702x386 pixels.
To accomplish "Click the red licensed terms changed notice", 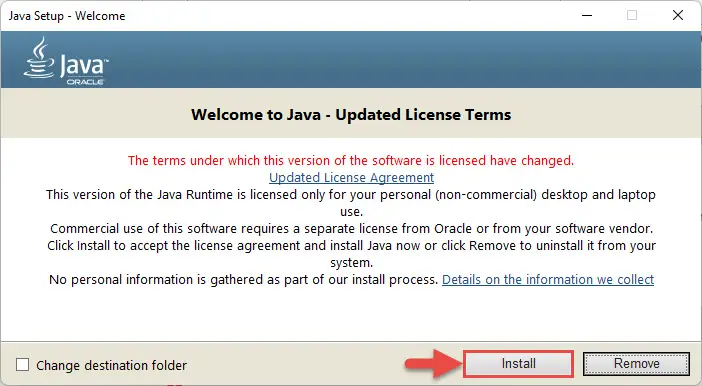I will pos(351,160).
